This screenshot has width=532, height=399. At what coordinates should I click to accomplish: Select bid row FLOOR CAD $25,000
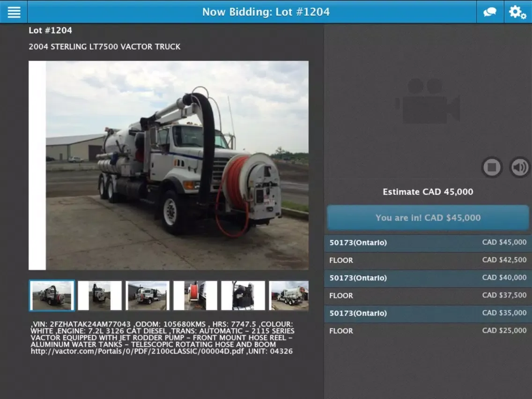[x=428, y=331]
